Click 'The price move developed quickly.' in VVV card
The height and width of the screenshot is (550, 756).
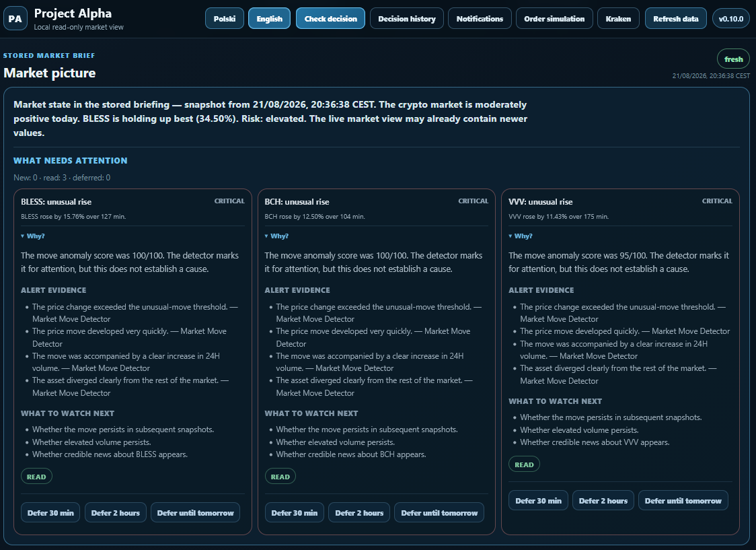(x=580, y=331)
